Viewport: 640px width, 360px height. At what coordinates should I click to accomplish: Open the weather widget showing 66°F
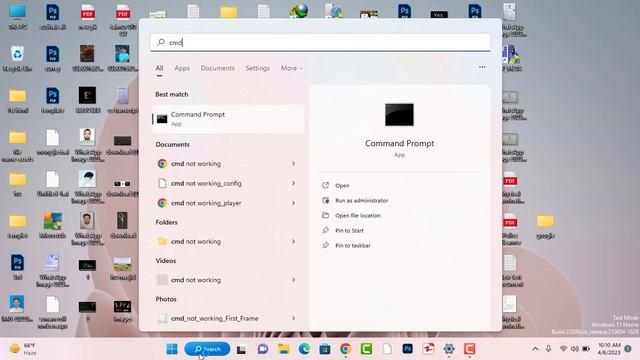(x=23, y=349)
